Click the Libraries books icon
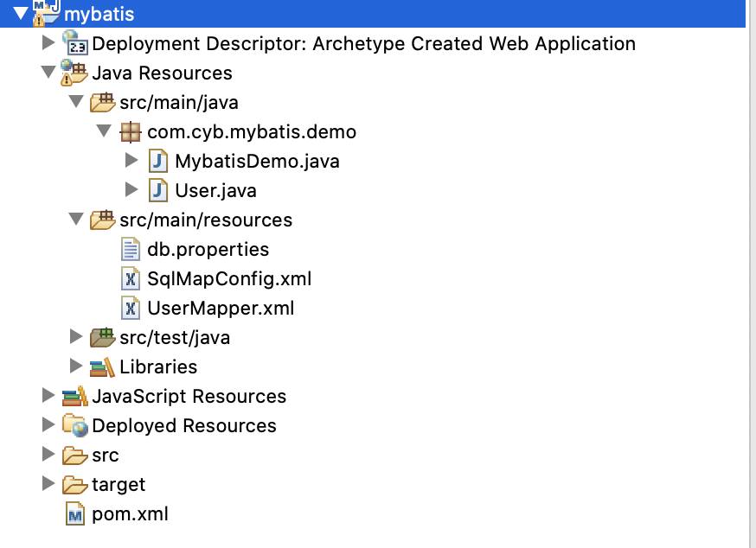 [x=102, y=367]
